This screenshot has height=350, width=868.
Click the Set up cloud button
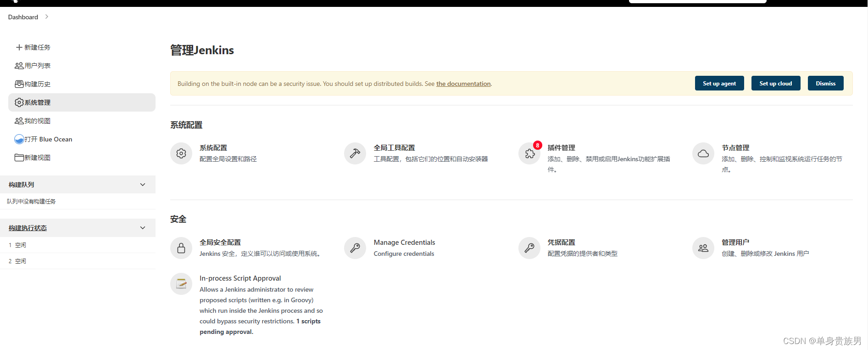coord(776,83)
